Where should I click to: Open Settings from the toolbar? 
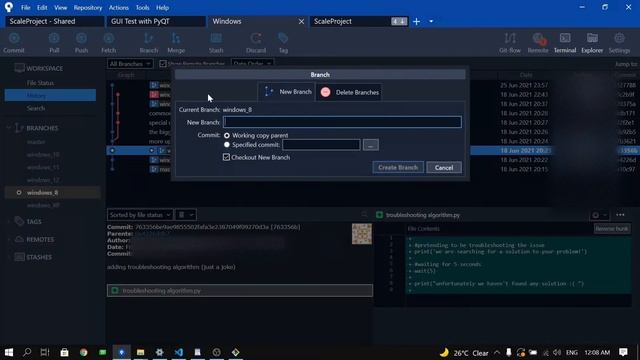click(x=619, y=42)
